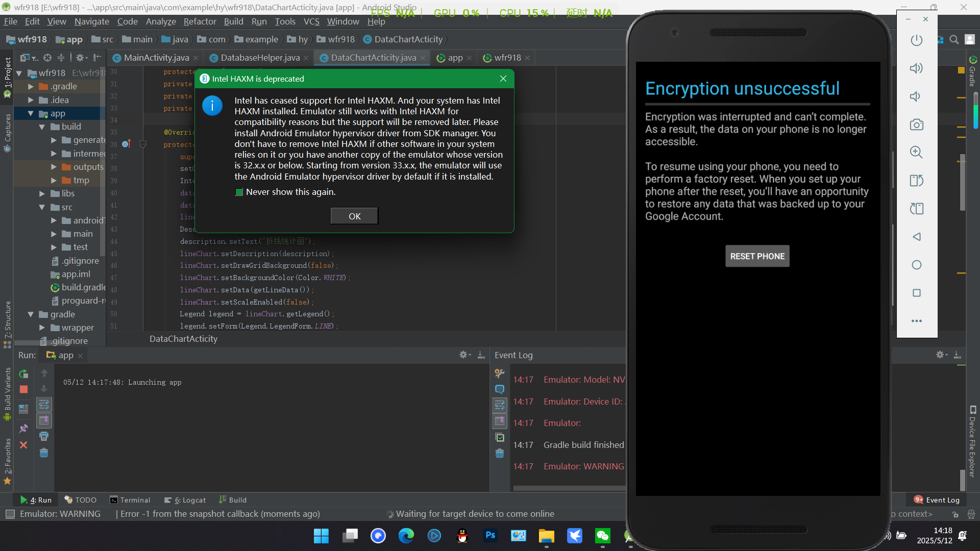Click the emulator volume up icon
Screen dimensions: 980x551
[x=916, y=68]
